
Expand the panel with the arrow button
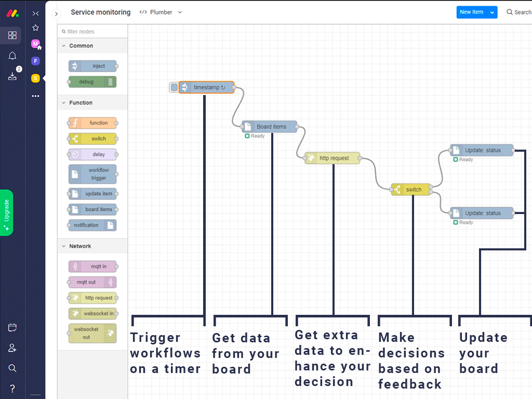pos(56,14)
